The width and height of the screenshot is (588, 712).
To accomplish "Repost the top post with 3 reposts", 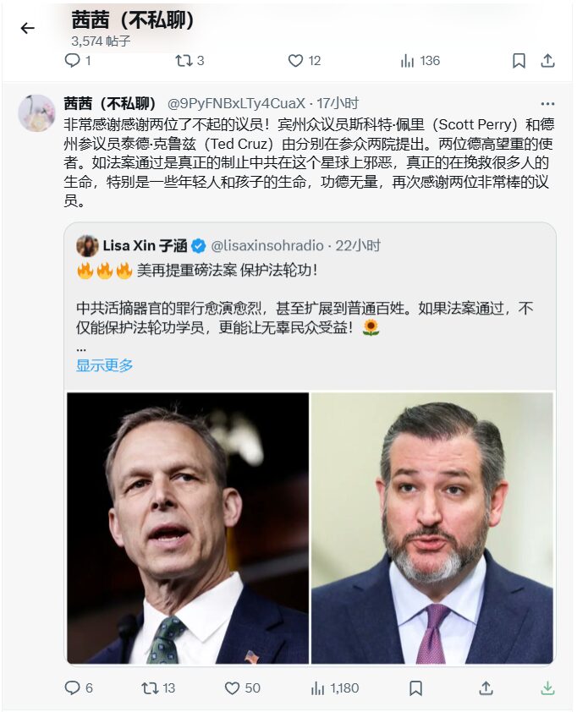I will point(190,60).
